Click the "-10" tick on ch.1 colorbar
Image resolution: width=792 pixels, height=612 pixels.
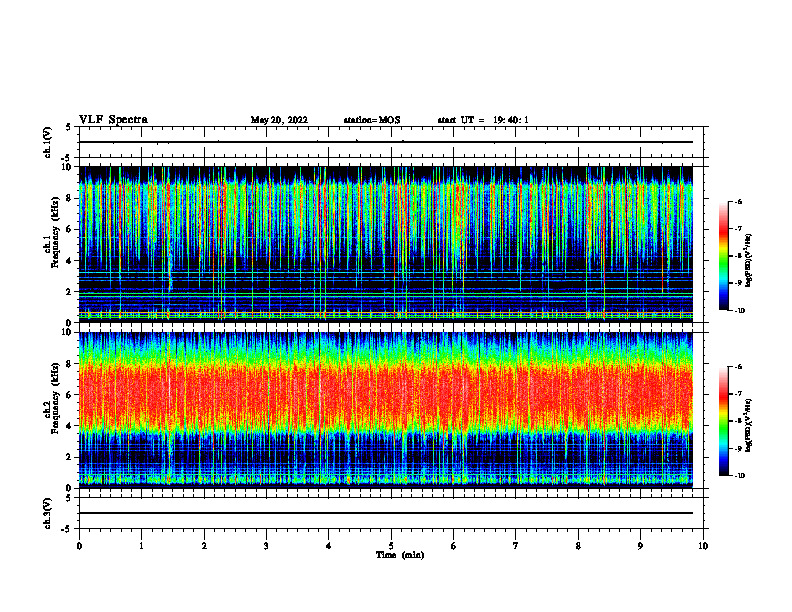pos(739,311)
